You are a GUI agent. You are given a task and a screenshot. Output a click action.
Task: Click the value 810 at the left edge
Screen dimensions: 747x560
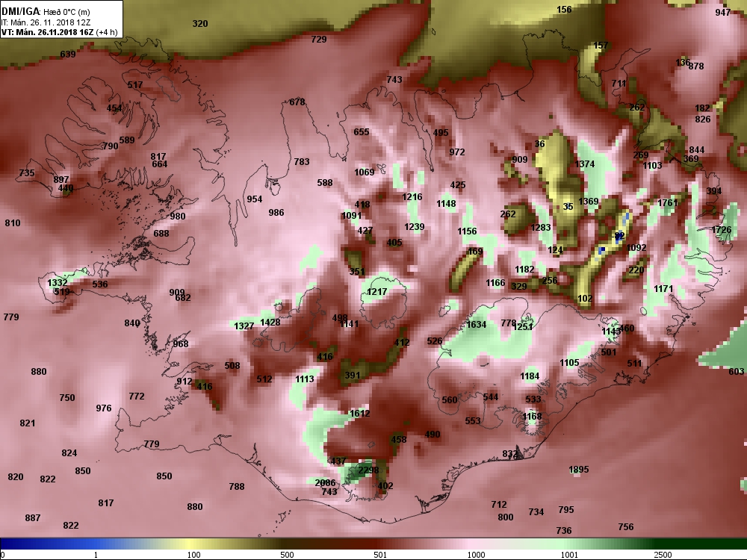[x=13, y=223]
